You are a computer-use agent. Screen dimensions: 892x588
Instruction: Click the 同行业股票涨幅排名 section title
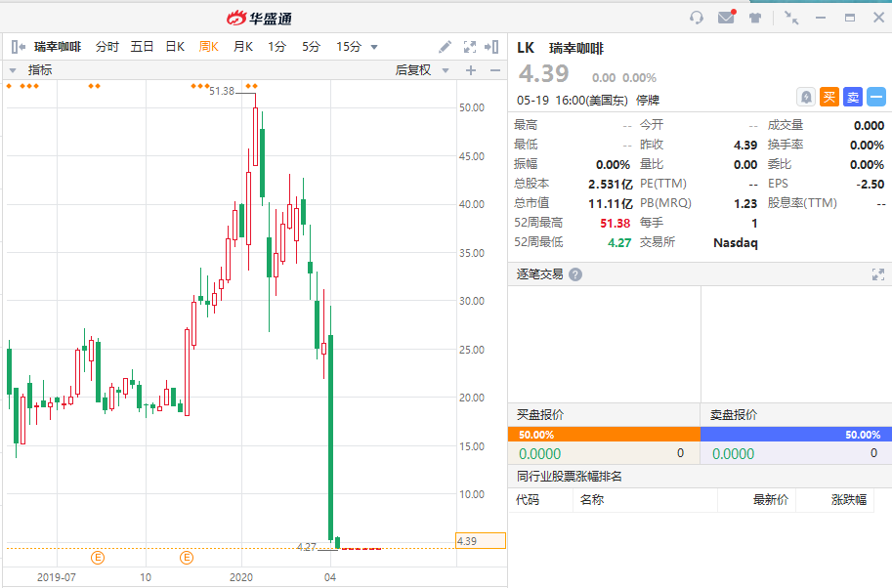(x=570, y=477)
